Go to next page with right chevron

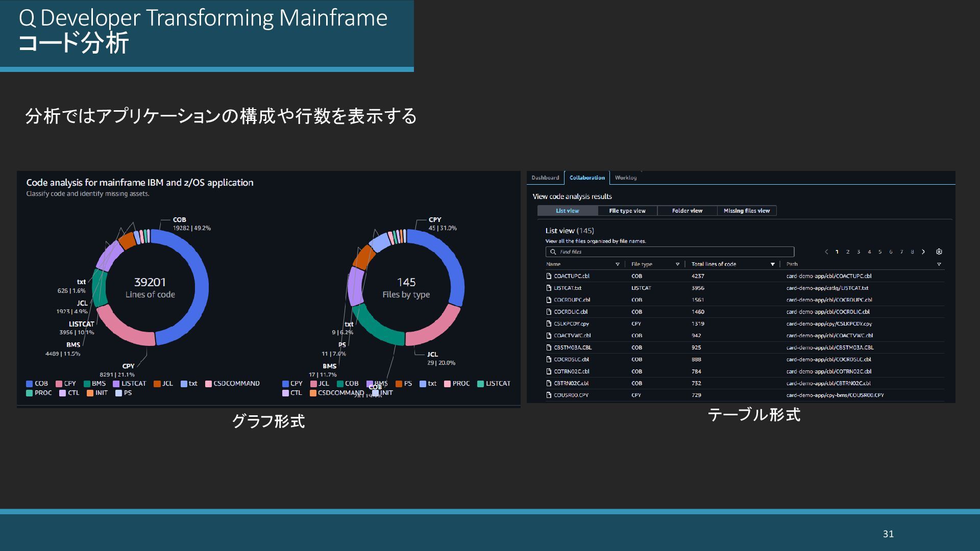point(923,252)
